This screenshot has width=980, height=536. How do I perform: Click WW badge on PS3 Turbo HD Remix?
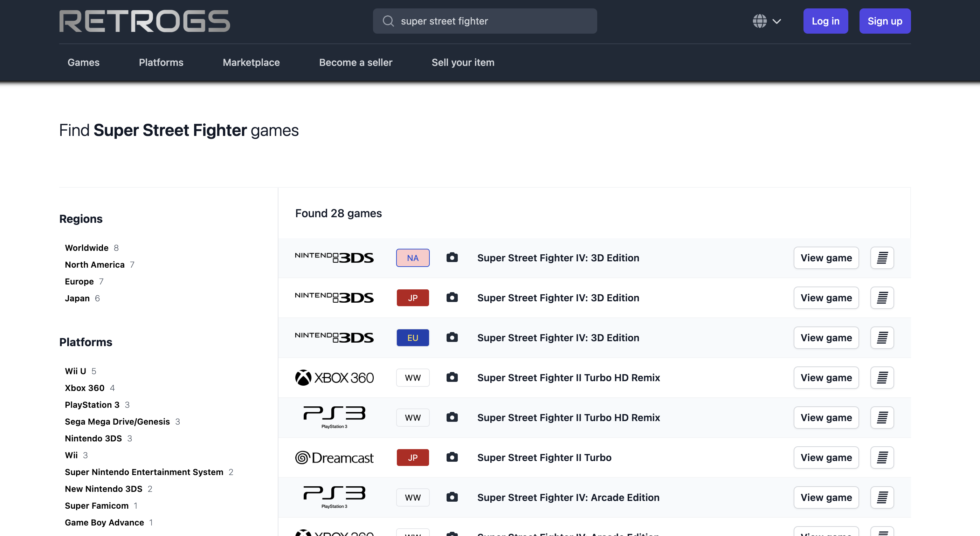coord(413,417)
